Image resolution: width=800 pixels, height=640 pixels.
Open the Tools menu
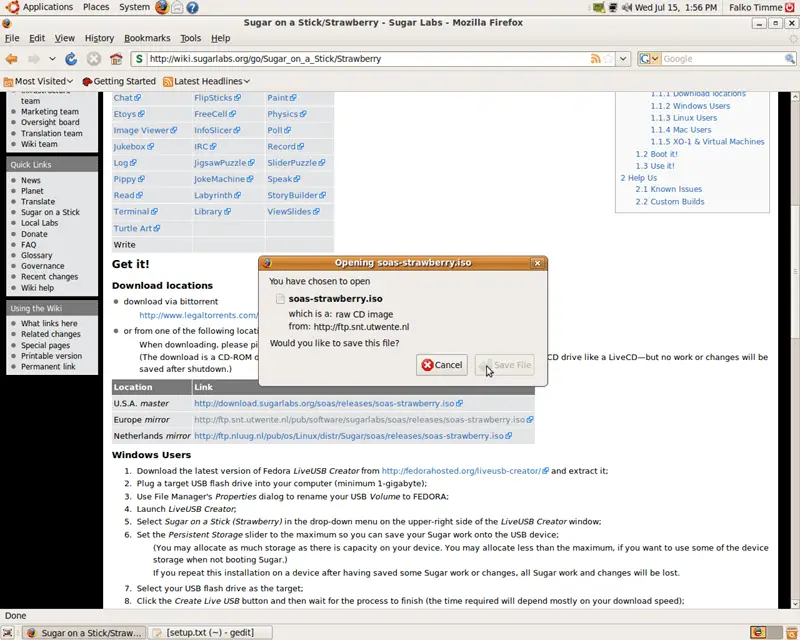coord(190,38)
